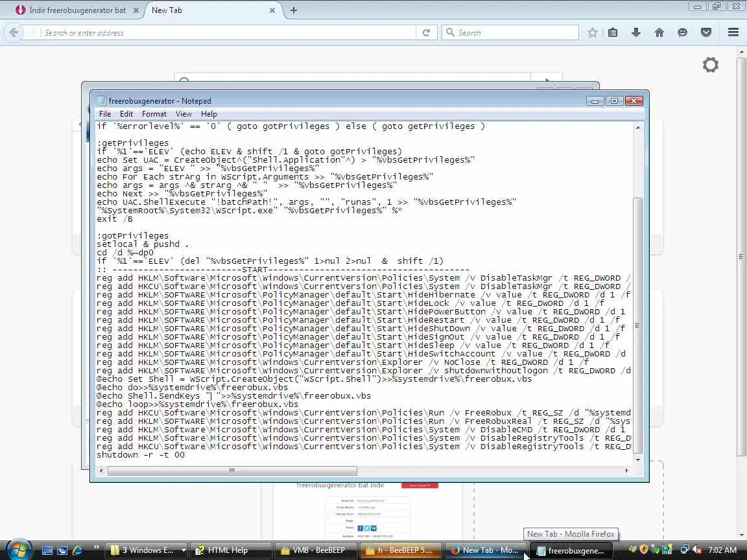Open a new Firefox tab with plus button
Screen dimensions: 747x560
click(294, 10)
